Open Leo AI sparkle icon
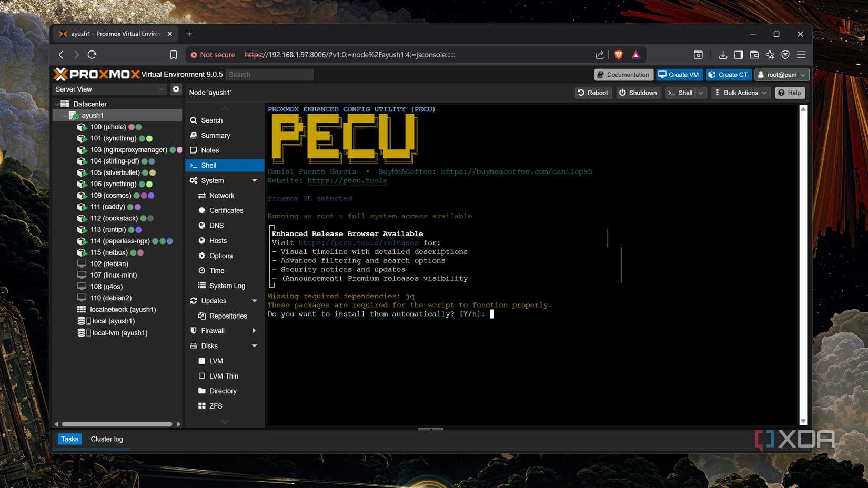This screenshot has width=868, height=488. tap(770, 55)
